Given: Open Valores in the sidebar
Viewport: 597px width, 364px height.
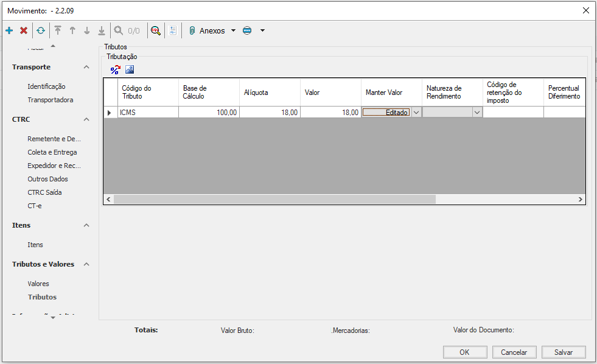Looking at the screenshot, I should pyautogui.click(x=38, y=284).
